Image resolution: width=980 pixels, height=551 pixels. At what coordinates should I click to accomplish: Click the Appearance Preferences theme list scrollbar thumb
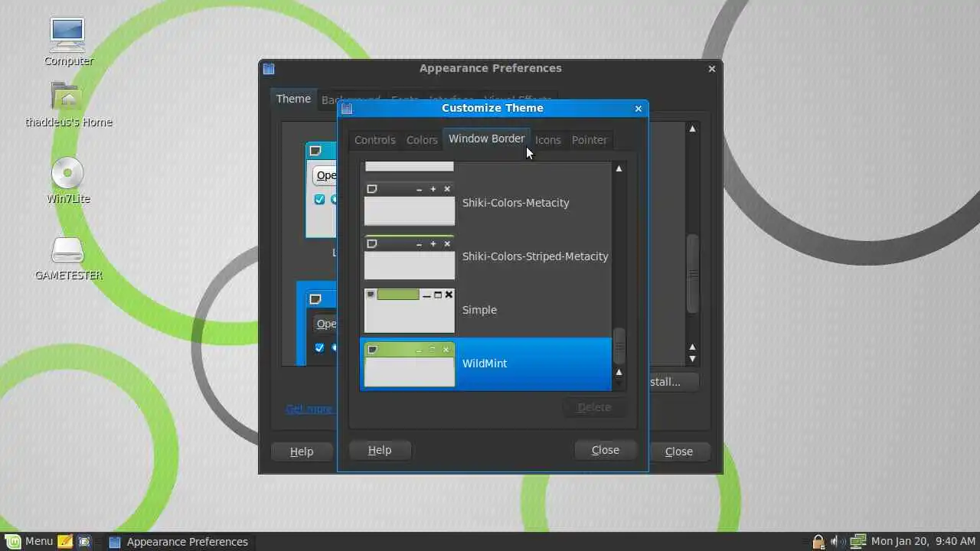pyautogui.click(x=693, y=274)
